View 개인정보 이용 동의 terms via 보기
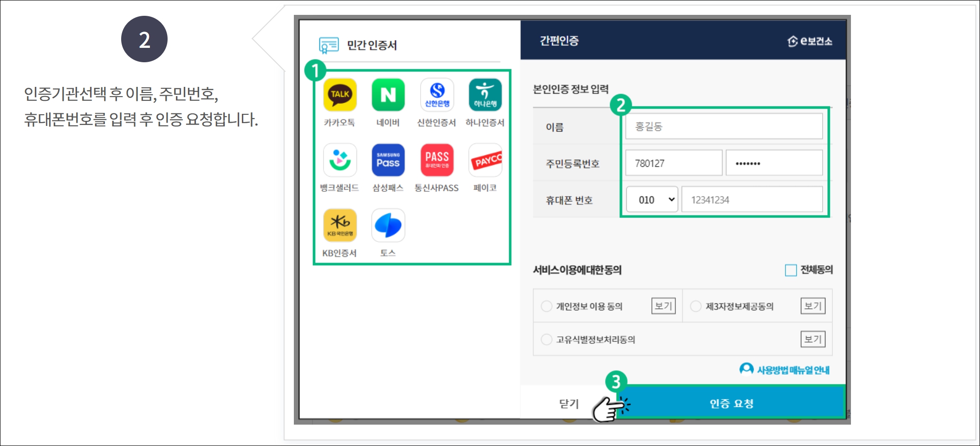 (663, 306)
